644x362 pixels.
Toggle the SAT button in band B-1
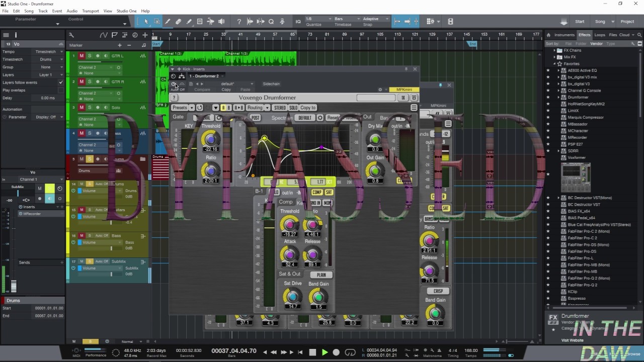tap(329, 192)
